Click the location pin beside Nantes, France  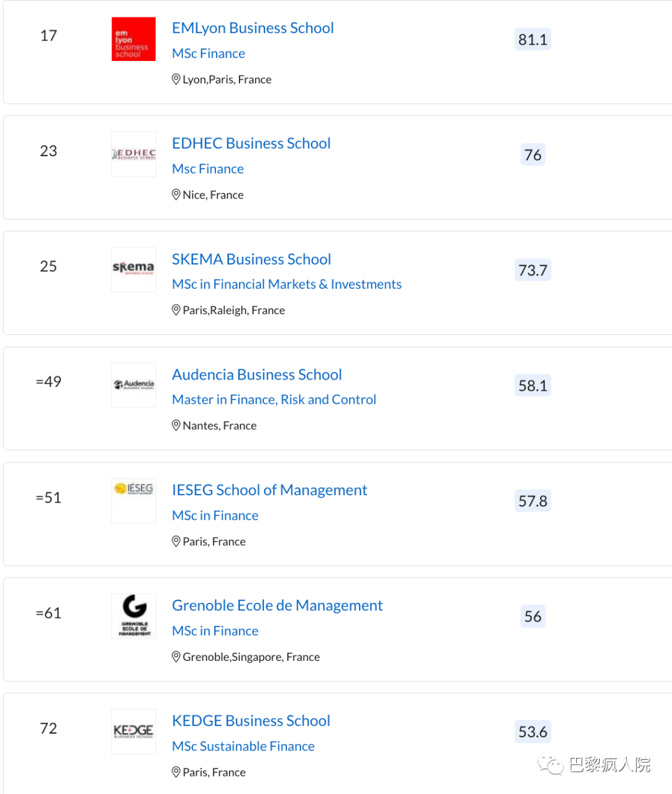tap(176, 426)
